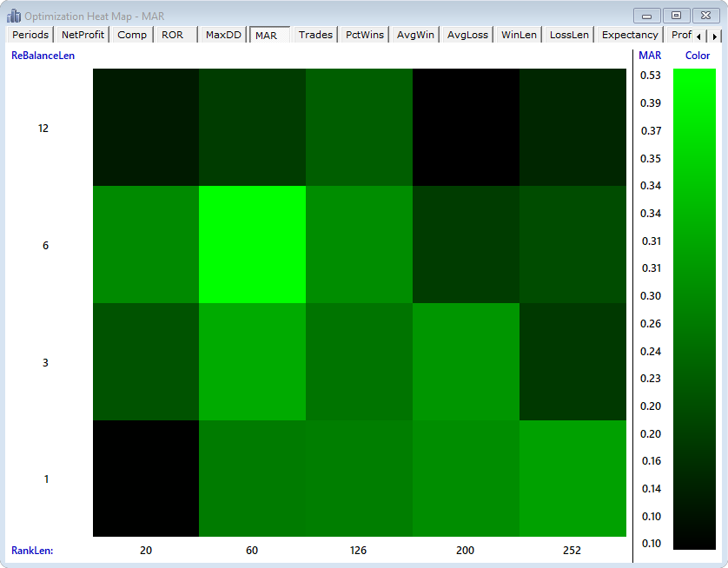
Task: Click the RankLen value 60
Action: [252, 551]
